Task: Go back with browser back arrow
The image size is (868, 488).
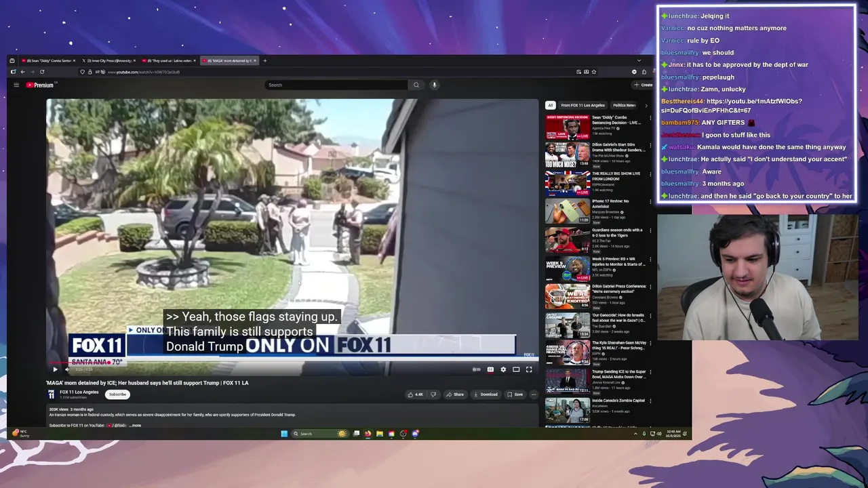Action: 22,72
